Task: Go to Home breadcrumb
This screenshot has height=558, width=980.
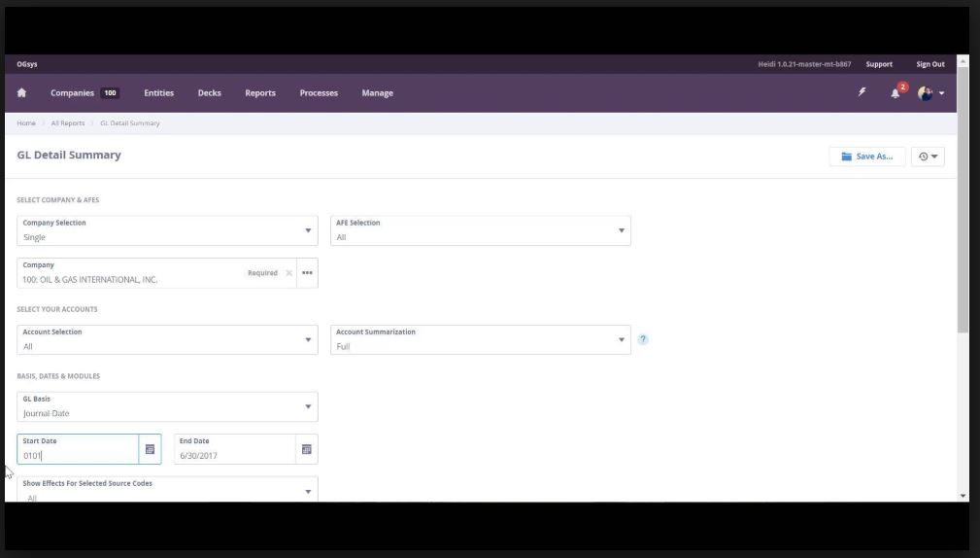Action: point(26,123)
